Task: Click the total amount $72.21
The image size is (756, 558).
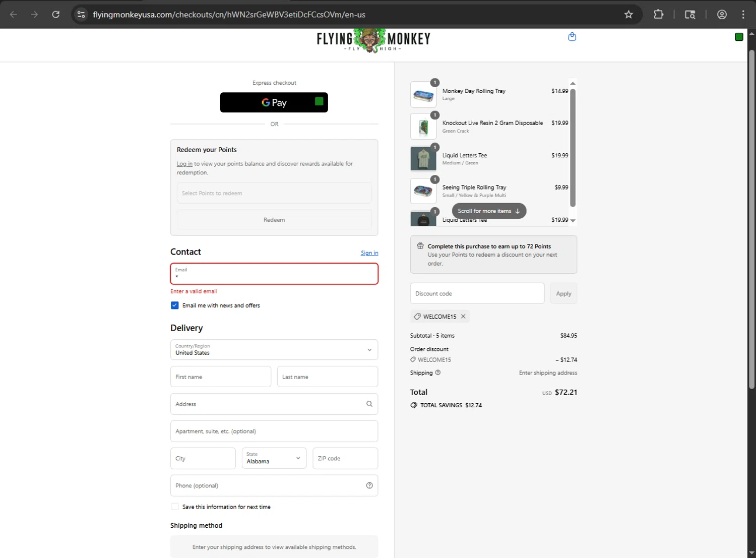Action: click(566, 392)
